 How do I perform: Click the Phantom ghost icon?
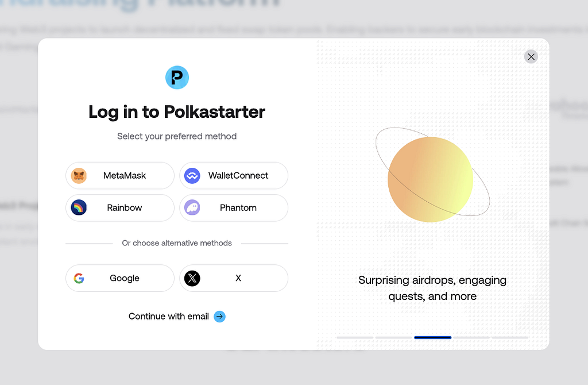(x=192, y=207)
